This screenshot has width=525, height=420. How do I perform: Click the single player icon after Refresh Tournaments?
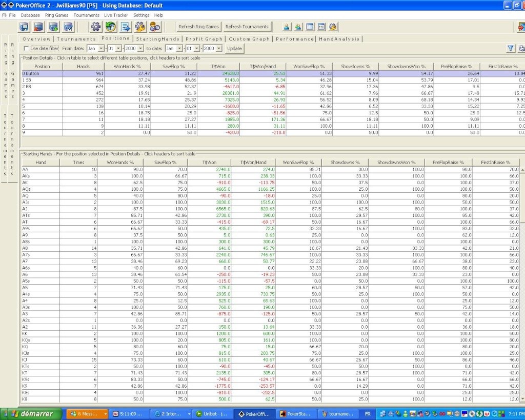coord(286,27)
